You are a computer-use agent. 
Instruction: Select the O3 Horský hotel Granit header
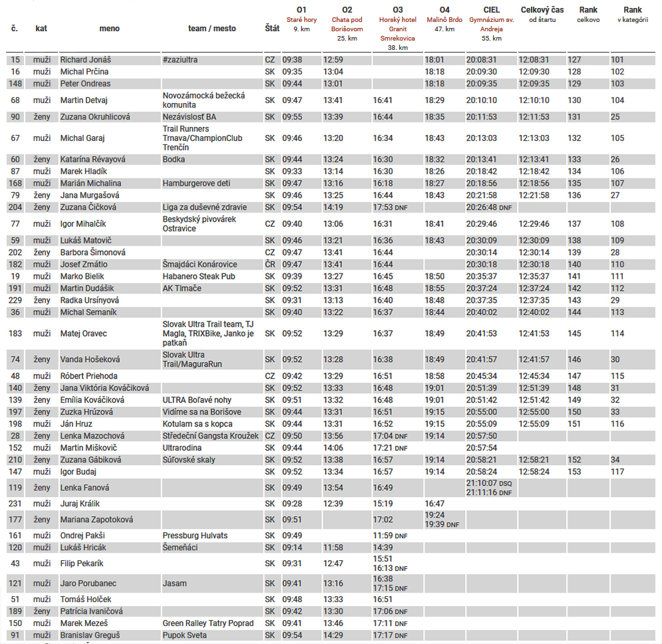[397, 24]
